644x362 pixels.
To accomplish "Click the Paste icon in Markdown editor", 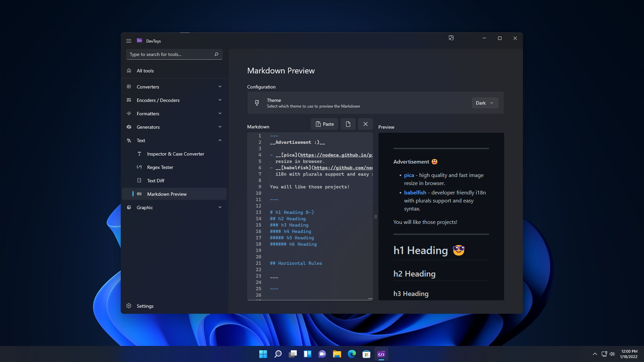I will click(324, 124).
